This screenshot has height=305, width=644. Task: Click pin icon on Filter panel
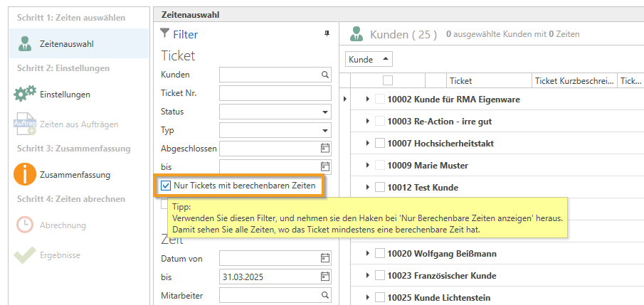pos(327,33)
